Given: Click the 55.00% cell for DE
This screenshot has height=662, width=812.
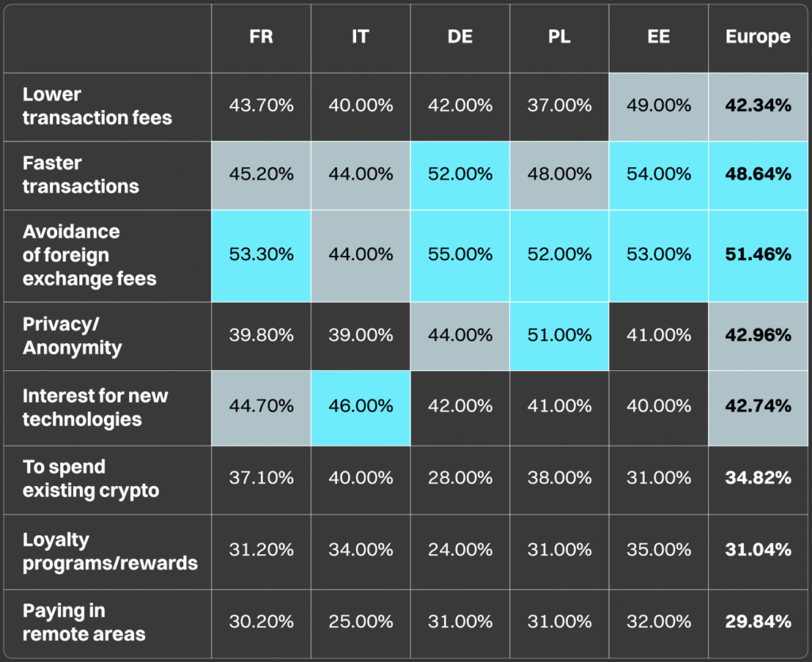Looking at the screenshot, I should click(x=460, y=254).
